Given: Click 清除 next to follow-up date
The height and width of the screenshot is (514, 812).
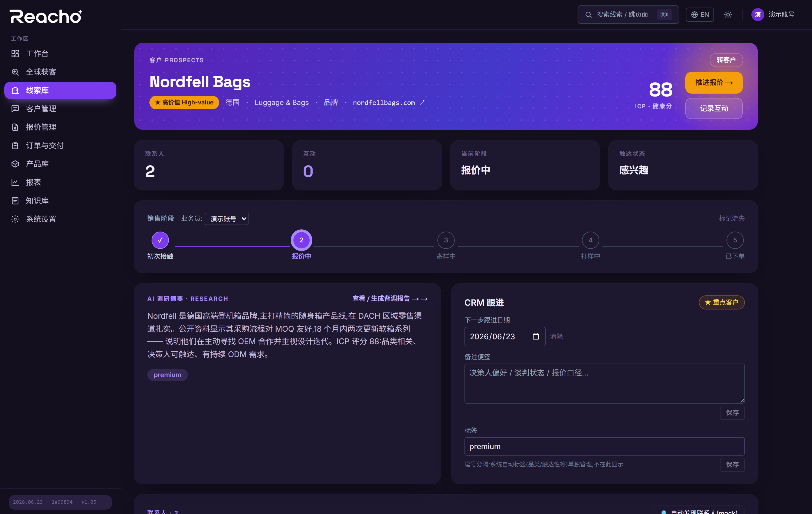Looking at the screenshot, I should pyautogui.click(x=556, y=336).
